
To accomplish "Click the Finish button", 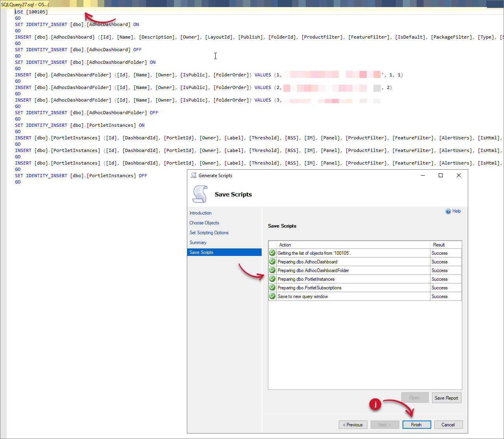I will coord(416,424).
